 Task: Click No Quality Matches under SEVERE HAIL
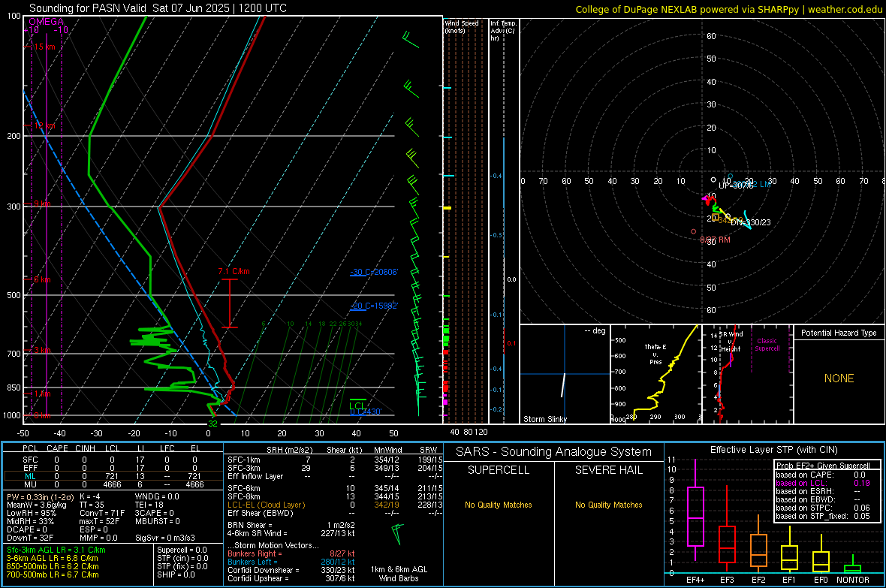pos(608,505)
